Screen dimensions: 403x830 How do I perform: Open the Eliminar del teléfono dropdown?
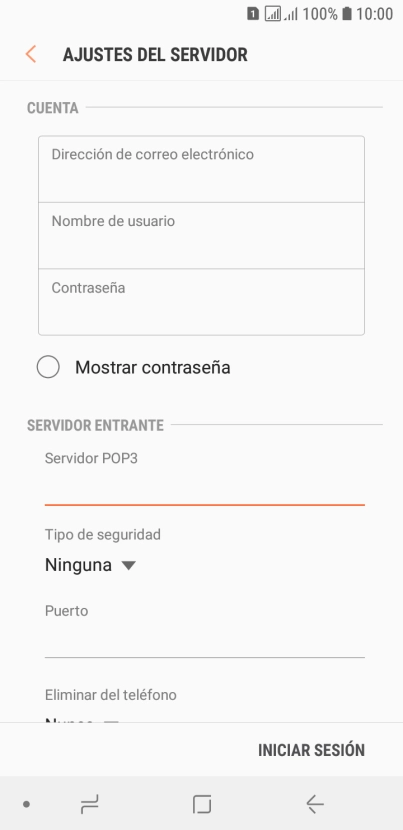82,721
